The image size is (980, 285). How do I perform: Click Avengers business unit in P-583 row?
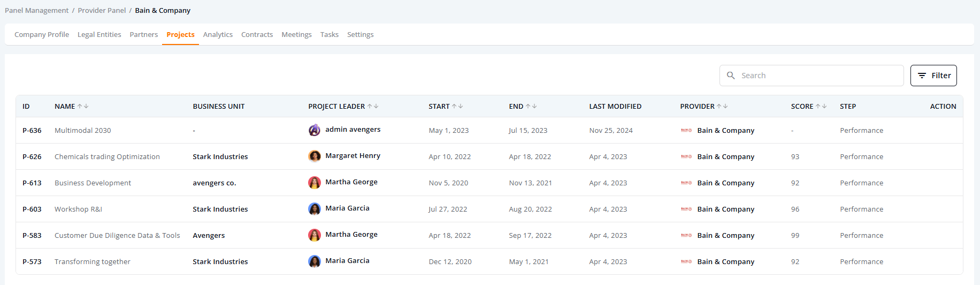[x=209, y=235]
